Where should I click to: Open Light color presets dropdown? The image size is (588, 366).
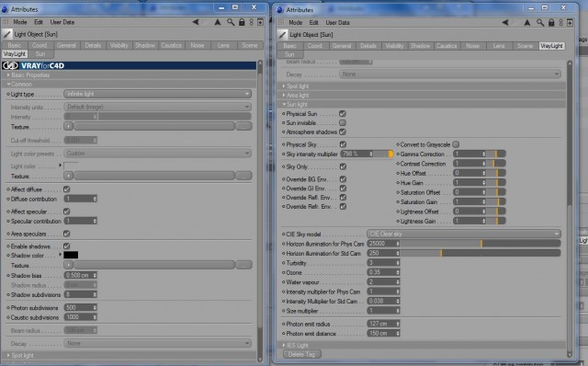(157, 154)
